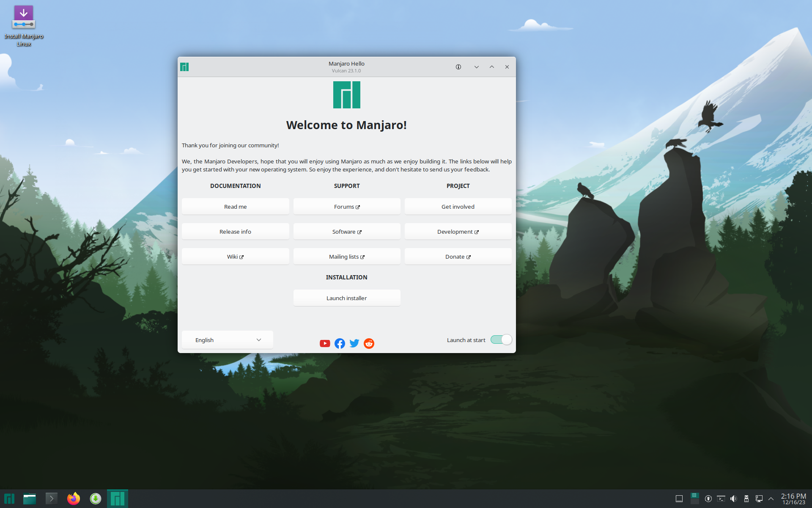
Task: Open the Donate link
Action: coord(458,257)
